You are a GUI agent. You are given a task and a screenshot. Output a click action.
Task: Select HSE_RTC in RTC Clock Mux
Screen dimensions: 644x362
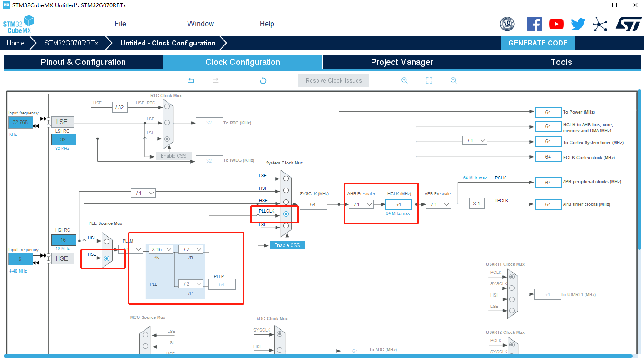[167, 106]
